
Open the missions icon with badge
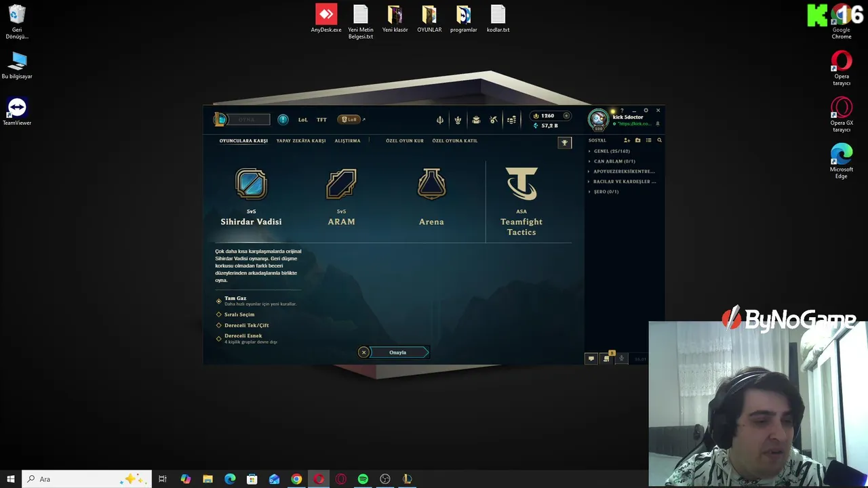(606, 359)
